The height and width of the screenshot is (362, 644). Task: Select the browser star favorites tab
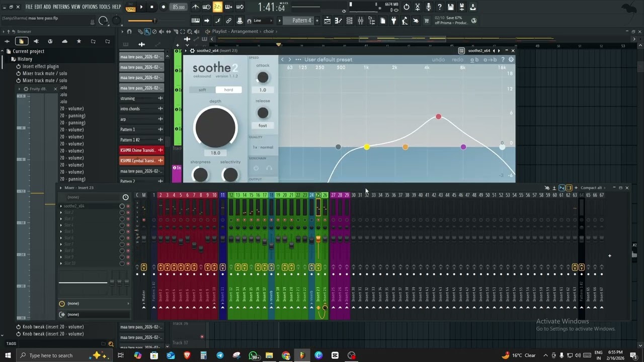click(x=78, y=41)
